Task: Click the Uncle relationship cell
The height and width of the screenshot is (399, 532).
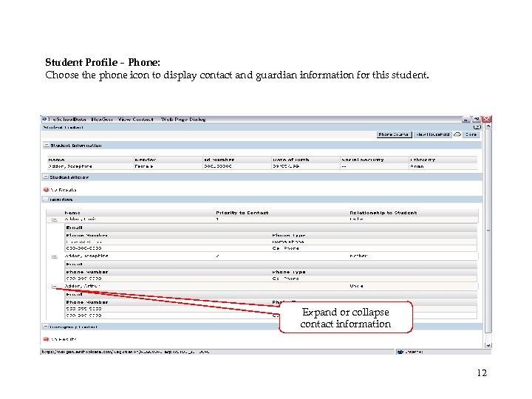Action: point(356,286)
